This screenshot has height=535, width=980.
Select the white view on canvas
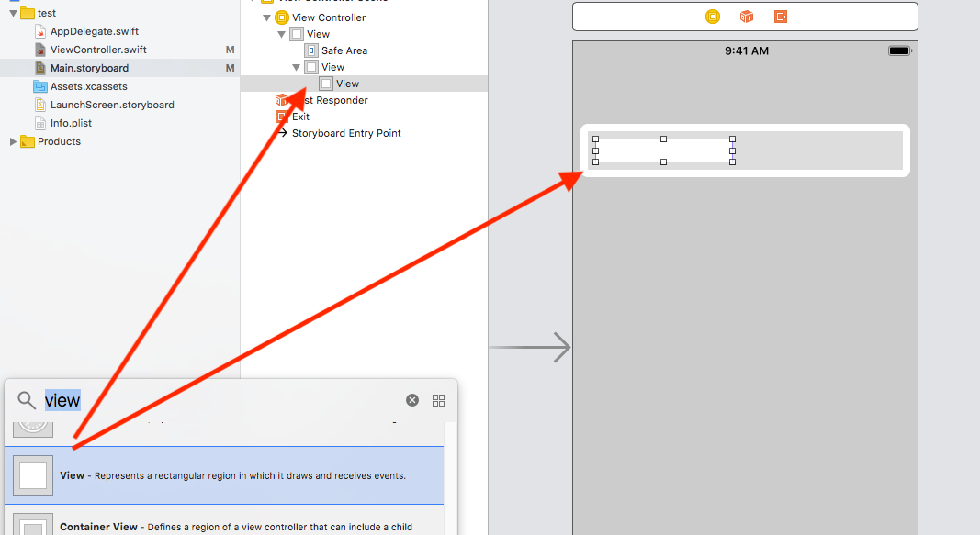[x=664, y=150]
